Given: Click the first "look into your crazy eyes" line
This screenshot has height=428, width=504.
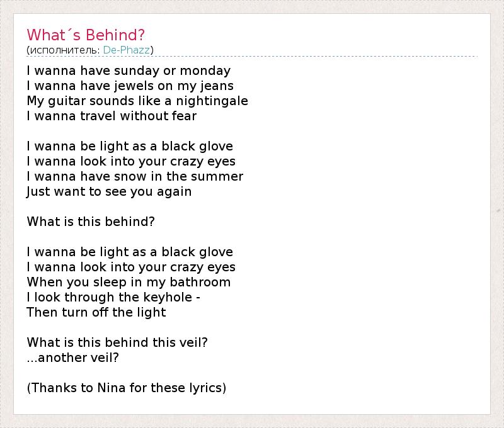Looking at the screenshot, I should 131,161.
